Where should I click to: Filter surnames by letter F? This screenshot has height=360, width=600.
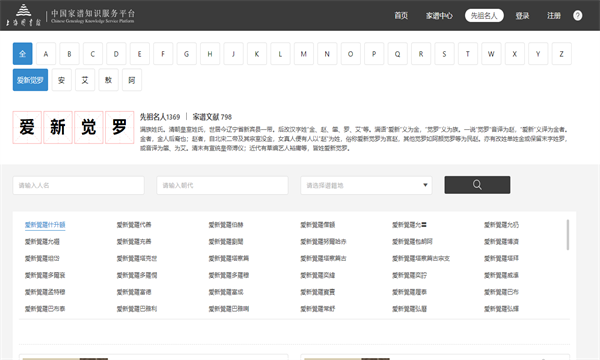tap(163, 54)
